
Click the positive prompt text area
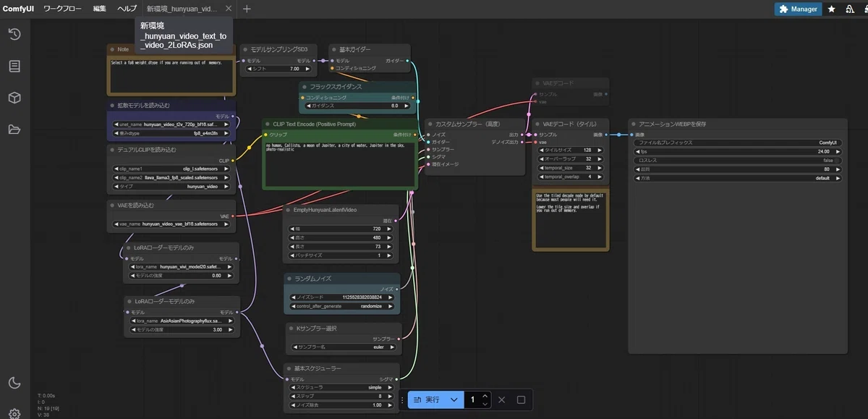pos(340,166)
